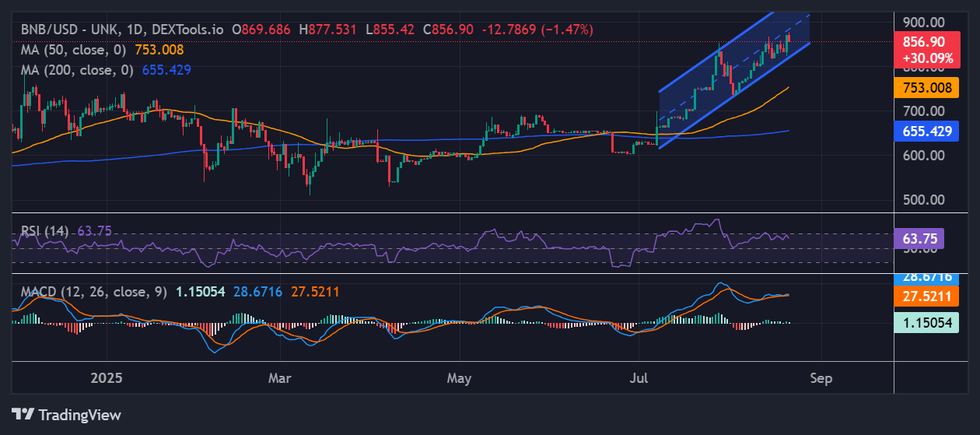Click the May label on time axis

tap(460, 378)
